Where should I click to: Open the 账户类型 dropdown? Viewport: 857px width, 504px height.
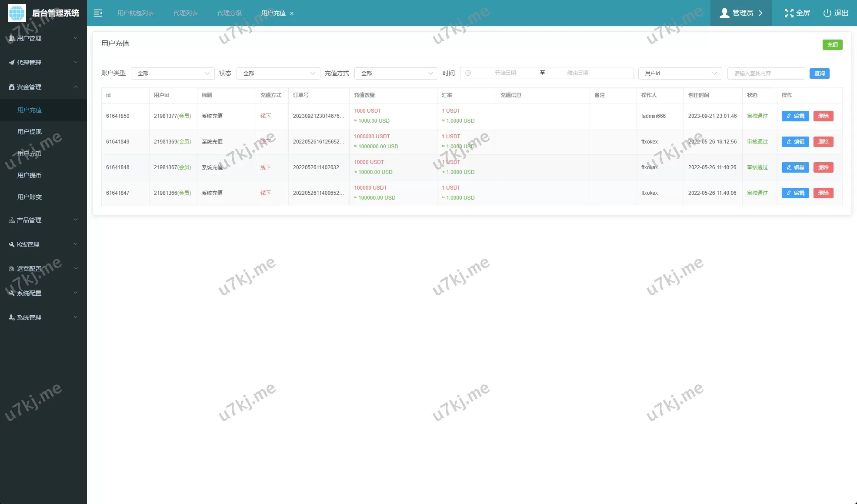(173, 73)
